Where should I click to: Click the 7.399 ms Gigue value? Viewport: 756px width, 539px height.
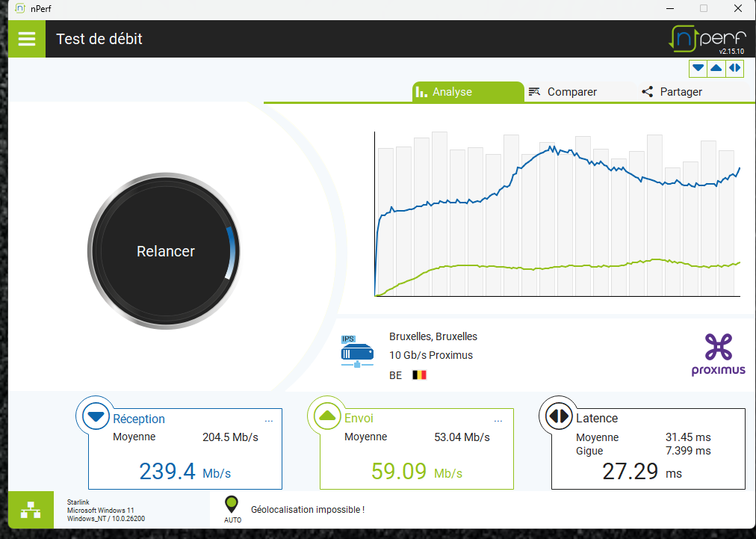click(x=688, y=451)
